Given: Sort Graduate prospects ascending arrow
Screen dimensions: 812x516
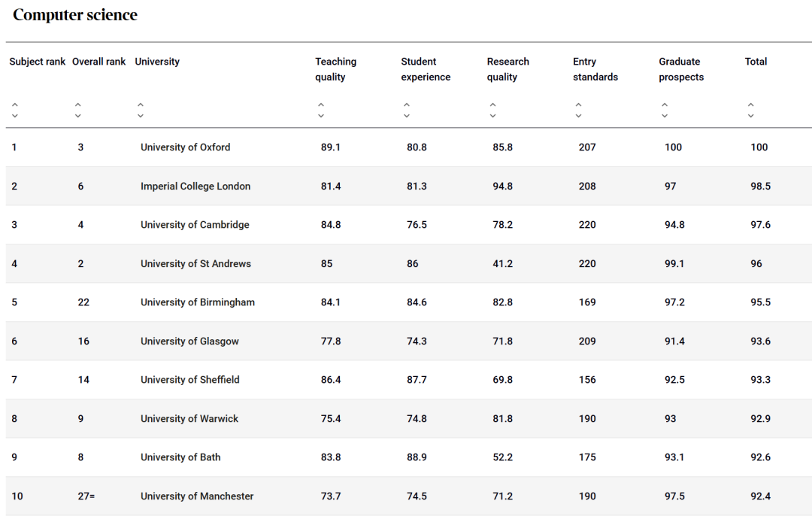Looking at the screenshot, I should pos(665,105).
